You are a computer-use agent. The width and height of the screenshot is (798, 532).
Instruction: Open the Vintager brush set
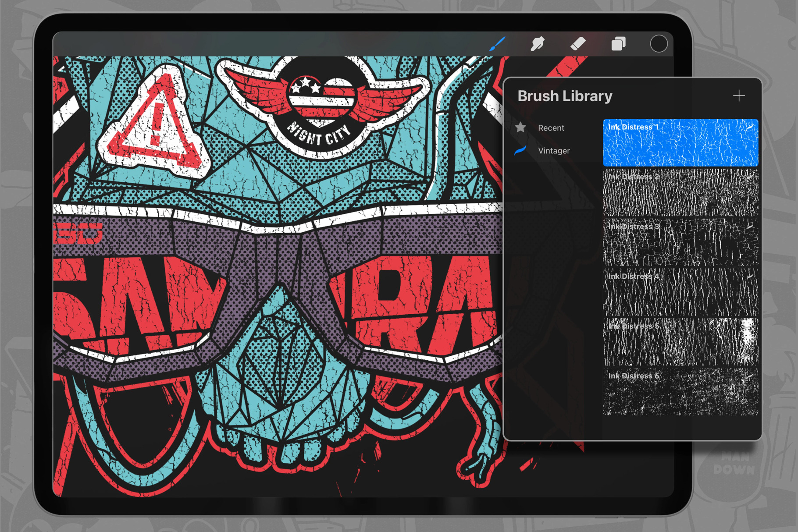[554, 151]
